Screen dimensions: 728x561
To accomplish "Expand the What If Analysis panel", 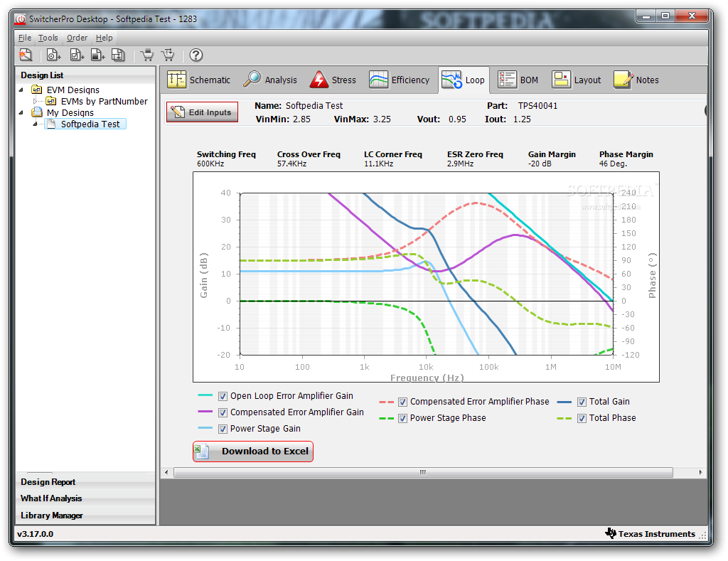I will point(85,498).
